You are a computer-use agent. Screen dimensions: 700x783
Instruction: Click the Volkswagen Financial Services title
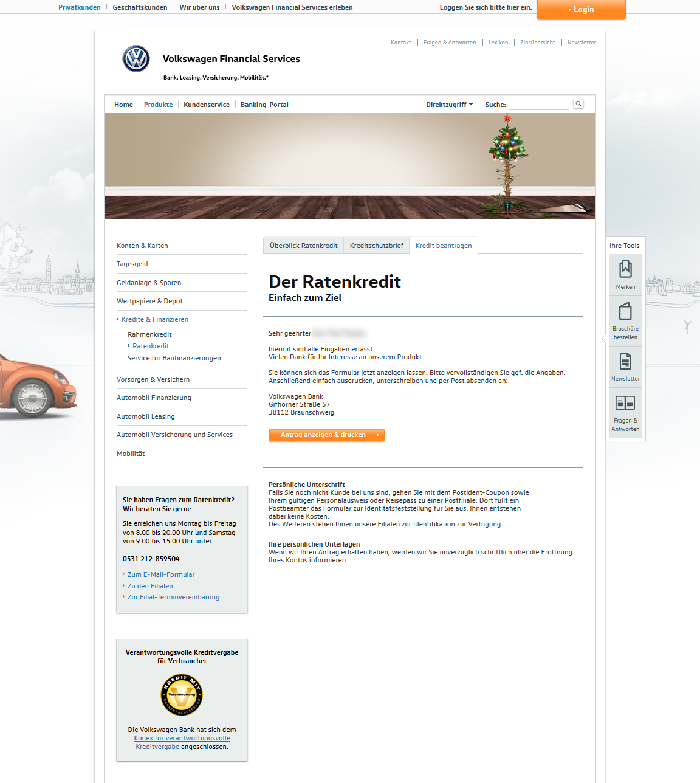coord(232,59)
